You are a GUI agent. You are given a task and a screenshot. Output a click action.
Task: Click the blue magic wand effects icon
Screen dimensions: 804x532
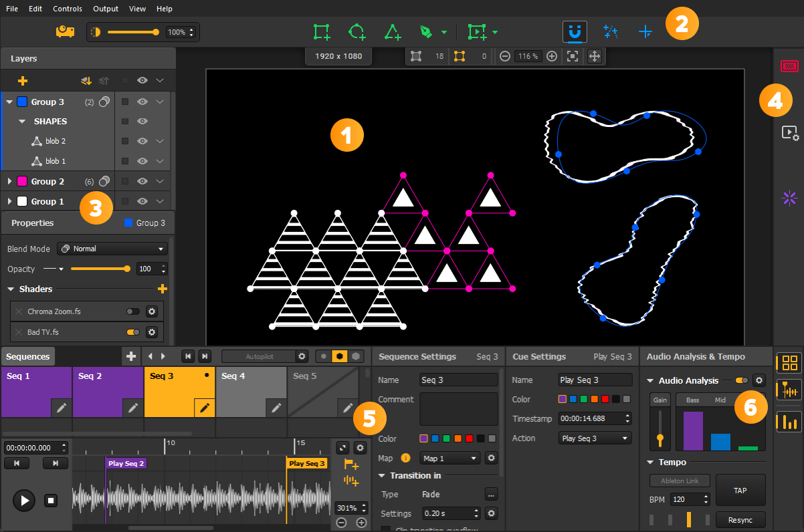(x=610, y=31)
